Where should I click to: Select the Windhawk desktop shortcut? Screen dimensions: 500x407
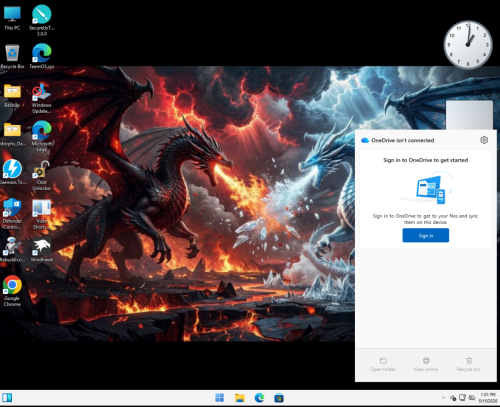click(42, 250)
